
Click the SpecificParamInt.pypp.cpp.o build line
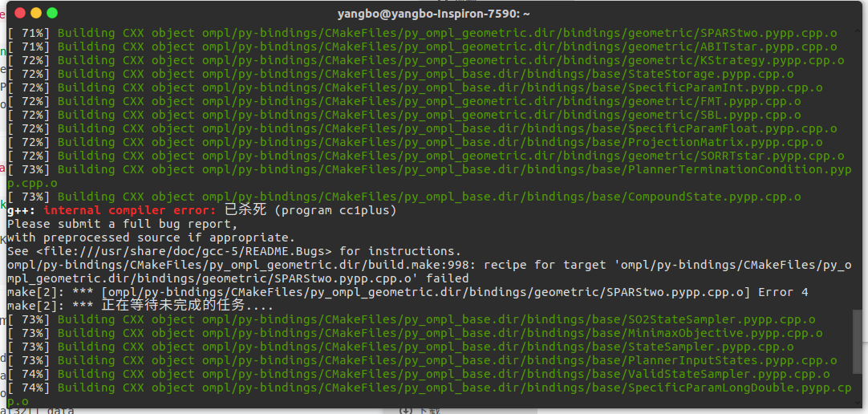(x=415, y=87)
